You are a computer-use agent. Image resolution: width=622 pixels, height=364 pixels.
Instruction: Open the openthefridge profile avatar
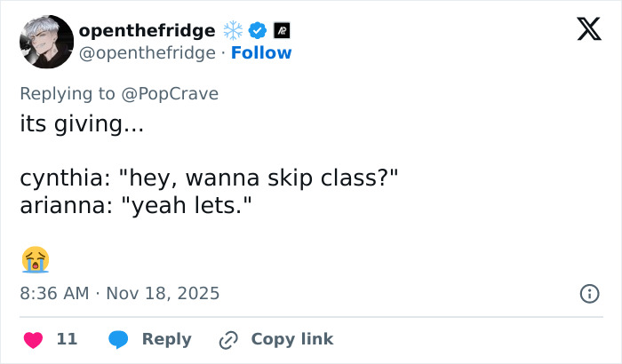click(46, 42)
